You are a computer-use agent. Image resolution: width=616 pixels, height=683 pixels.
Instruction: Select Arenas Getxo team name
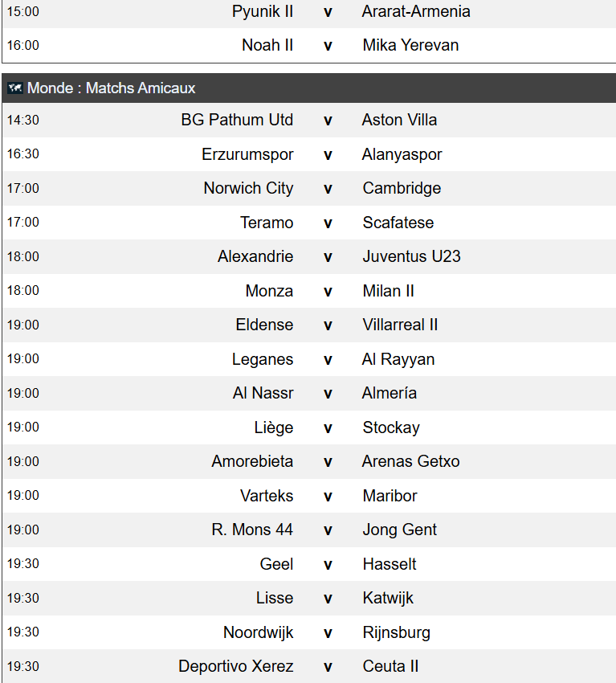pyautogui.click(x=411, y=461)
